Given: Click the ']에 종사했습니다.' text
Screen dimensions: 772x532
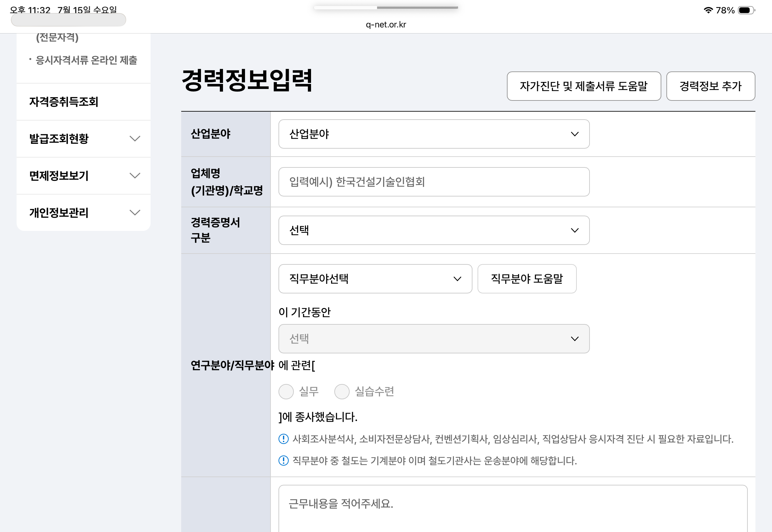Looking at the screenshot, I should (318, 417).
